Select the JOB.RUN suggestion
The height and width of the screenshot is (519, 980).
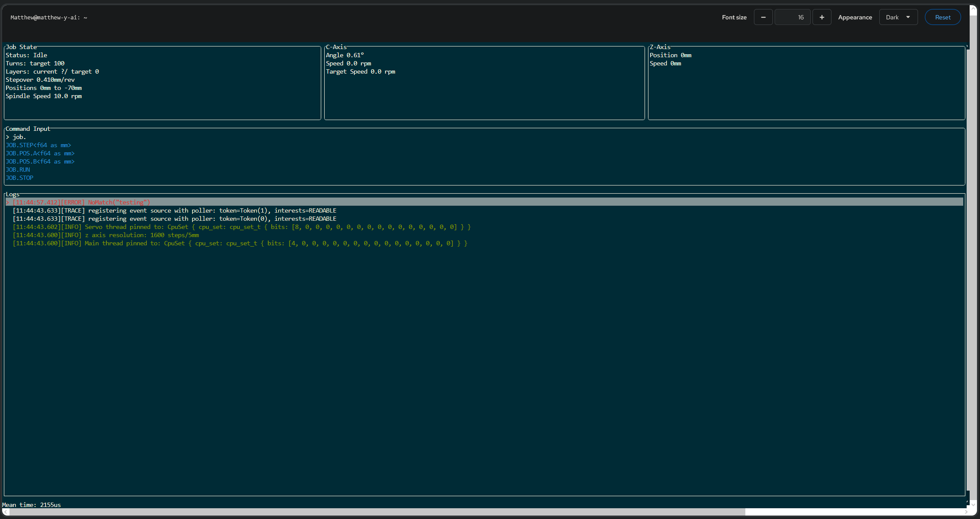[18, 170]
